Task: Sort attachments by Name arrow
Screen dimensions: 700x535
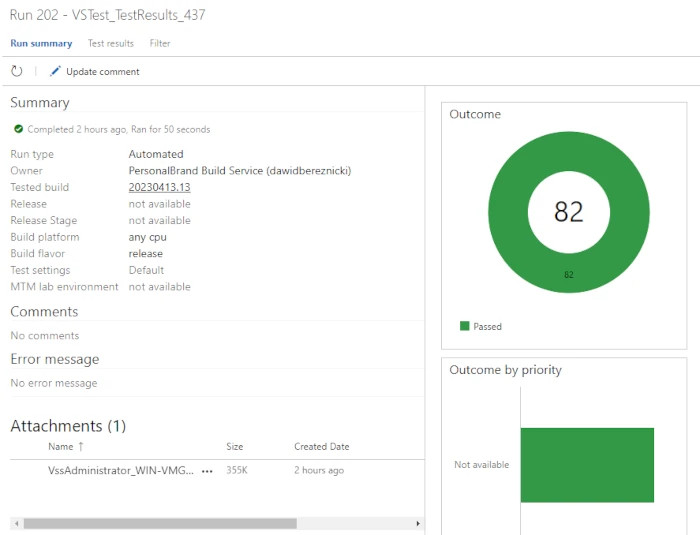Action: point(81,446)
